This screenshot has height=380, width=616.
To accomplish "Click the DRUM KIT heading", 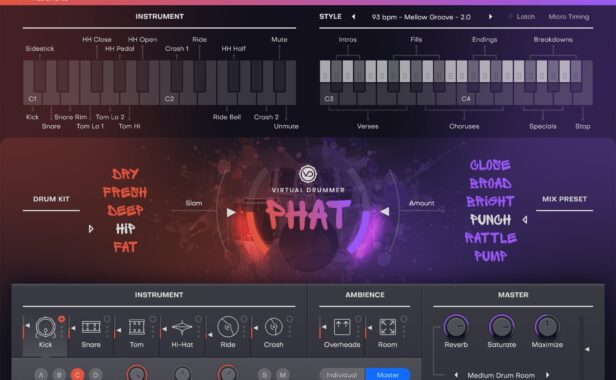I will (x=51, y=199).
